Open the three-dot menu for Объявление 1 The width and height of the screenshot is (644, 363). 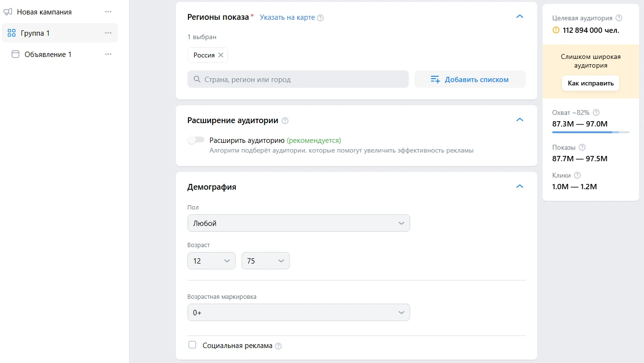(108, 55)
